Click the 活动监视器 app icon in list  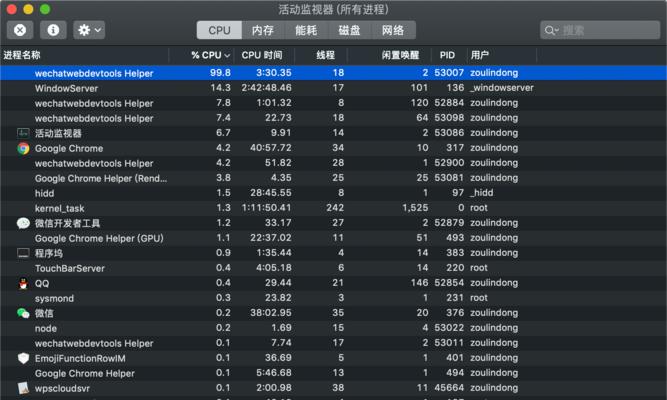tap(23, 133)
